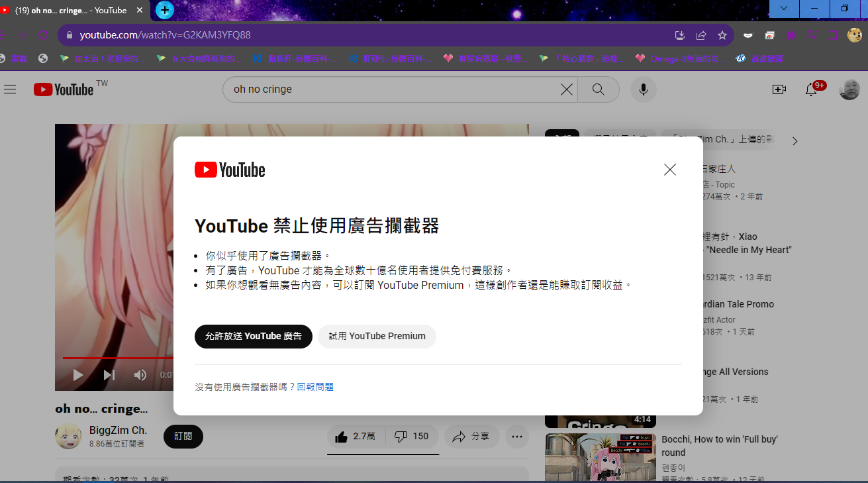The height and width of the screenshot is (483, 868).
Task: Click the YouTube search input field
Action: coord(391,89)
